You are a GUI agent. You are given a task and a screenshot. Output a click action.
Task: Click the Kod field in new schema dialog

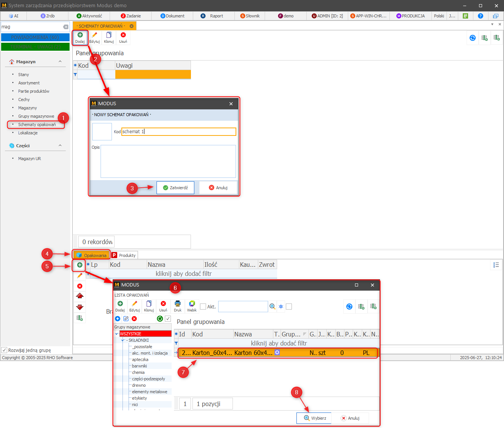(x=178, y=132)
